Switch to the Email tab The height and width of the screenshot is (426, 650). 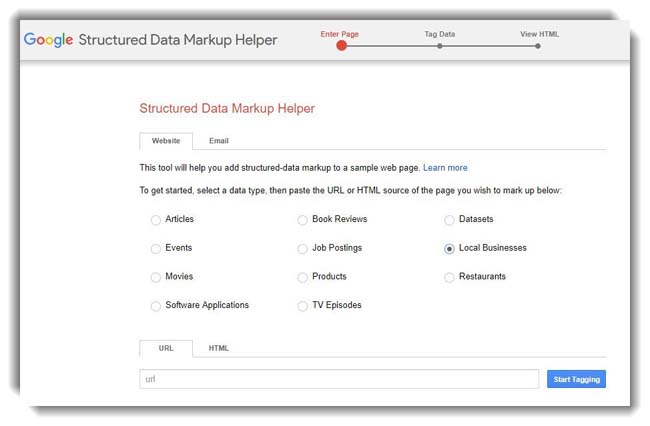[x=219, y=141]
